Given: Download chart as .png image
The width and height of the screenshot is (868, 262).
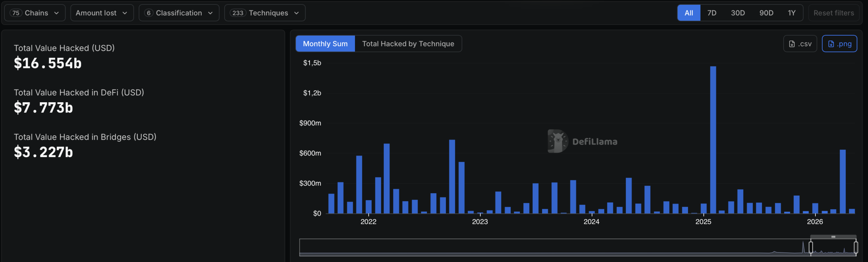Looking at the screenshot, I should coord(840,44).
